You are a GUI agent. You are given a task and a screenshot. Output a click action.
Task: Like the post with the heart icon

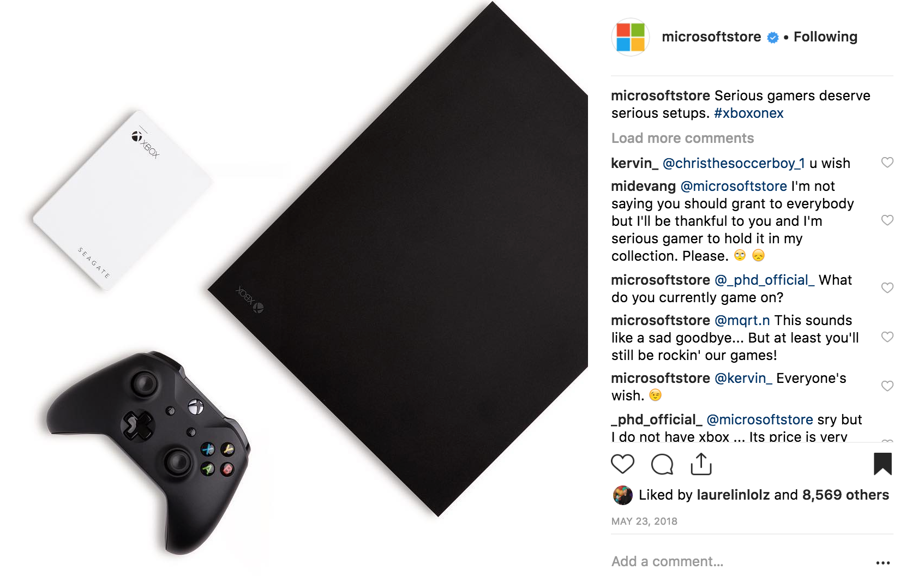pyautogui.click(x=622, y=464)
